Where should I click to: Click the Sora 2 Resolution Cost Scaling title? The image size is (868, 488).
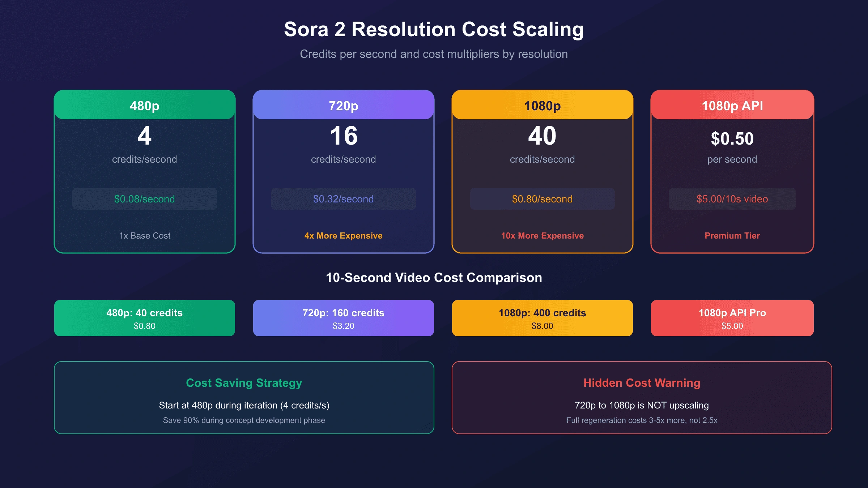click(434, 29)
